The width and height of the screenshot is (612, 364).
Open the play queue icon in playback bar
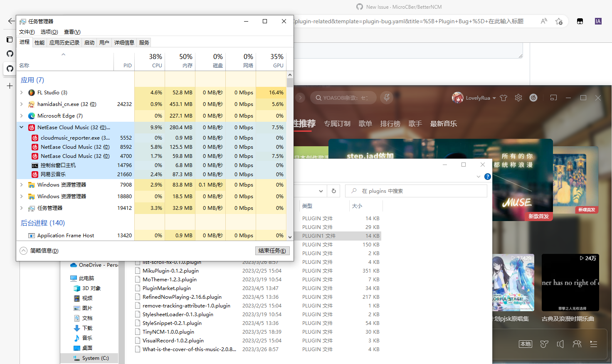click(593, 344)
